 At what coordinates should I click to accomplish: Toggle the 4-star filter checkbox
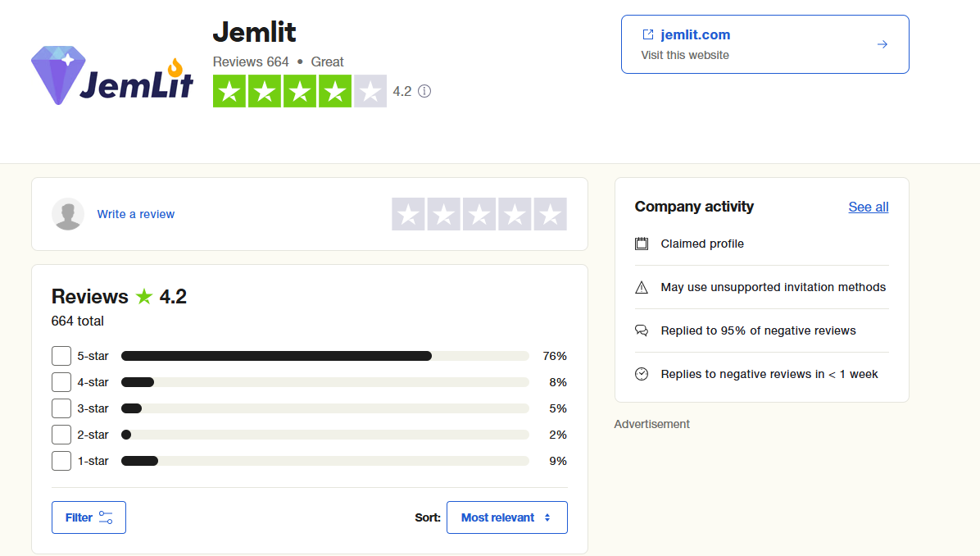61,382
